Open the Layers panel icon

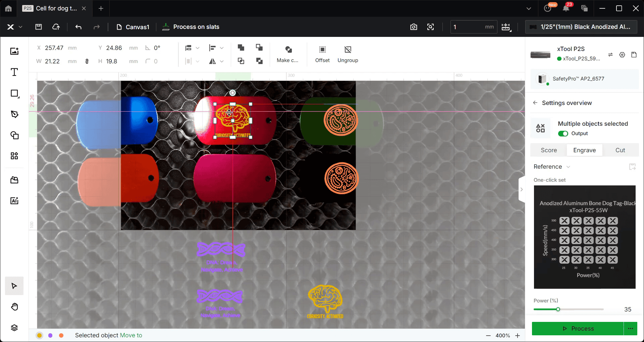pyautogui.click(x=14, y=328)
